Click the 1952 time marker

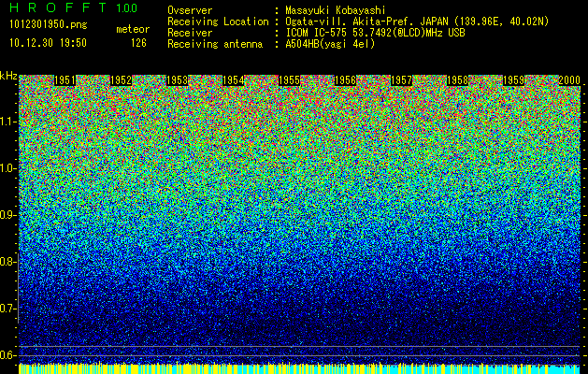[121, 80]
